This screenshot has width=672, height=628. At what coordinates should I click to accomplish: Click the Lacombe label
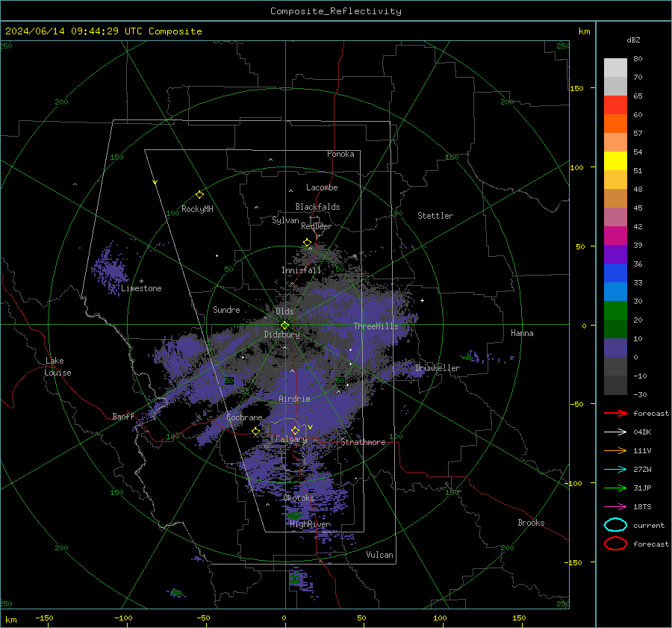(322, 187)
